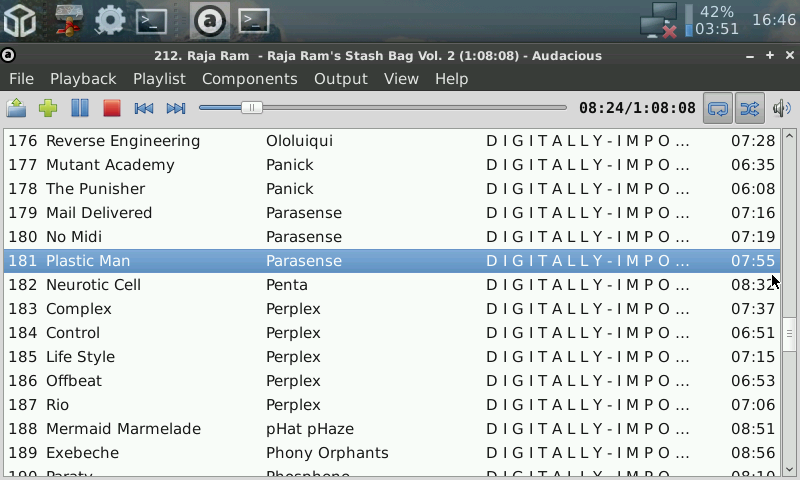
Task: Open the View menu
Action: tap(402, 79)
